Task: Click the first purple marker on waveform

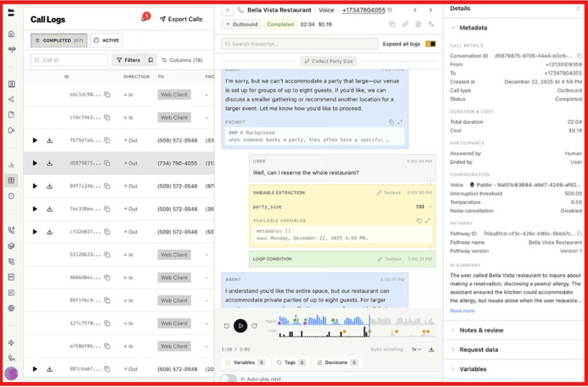Action: [x=279, y=323]
